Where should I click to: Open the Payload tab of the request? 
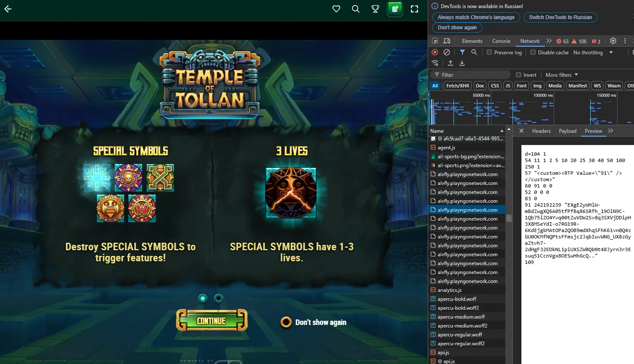[x=568, y=131]
